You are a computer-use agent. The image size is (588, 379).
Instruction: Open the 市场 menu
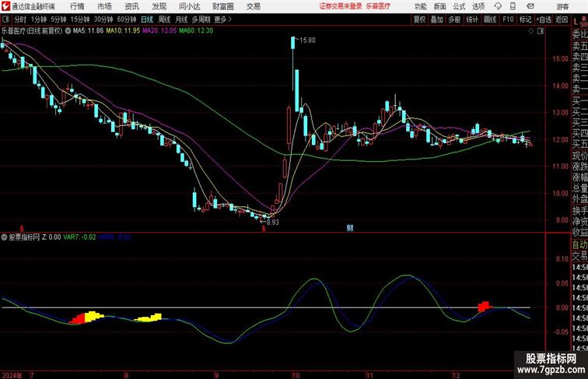click(104, 6)
